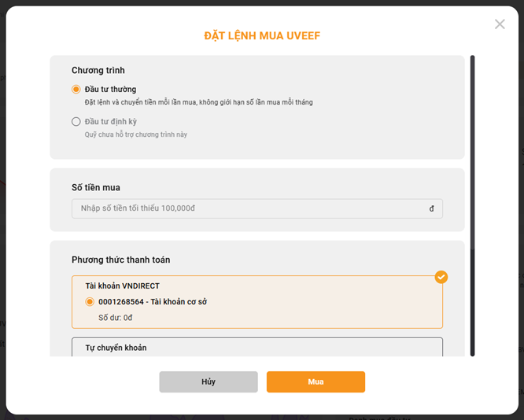Click the Phương thức thanh toán heading
This screenshot has width=524, height=420.
[x=120, y=260]
